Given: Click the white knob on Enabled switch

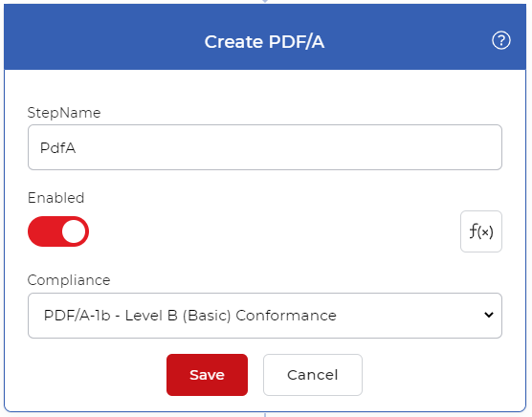Looking at the screenshot, I should pyautogui.click(x=74, y=231).
